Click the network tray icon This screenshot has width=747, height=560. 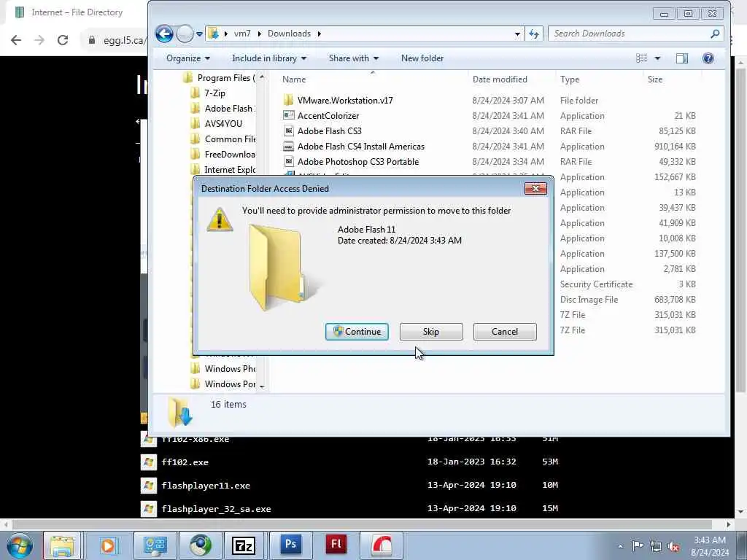coord(656,546)
